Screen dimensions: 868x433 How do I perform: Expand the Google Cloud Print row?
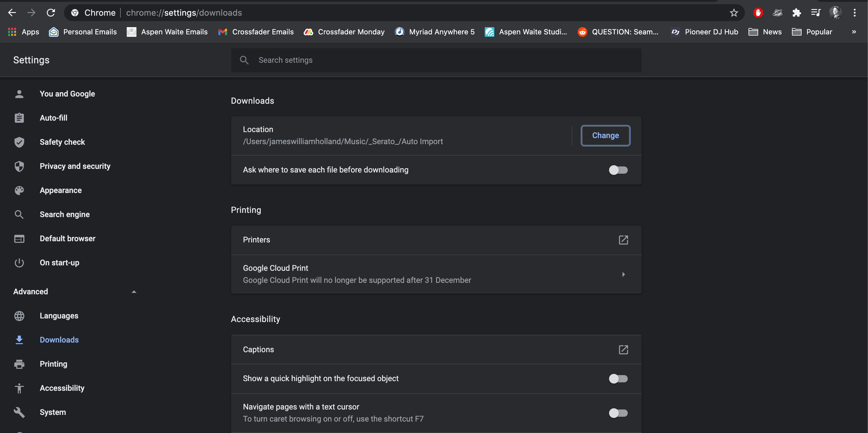[x=623, y=274]
